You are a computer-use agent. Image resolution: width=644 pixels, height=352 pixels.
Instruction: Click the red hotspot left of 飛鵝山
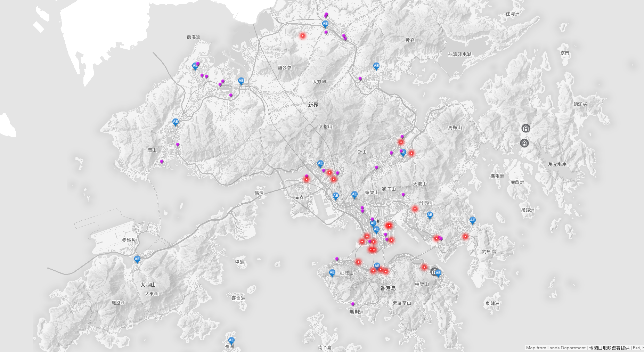pyautogui.click(x=415, y=208)
